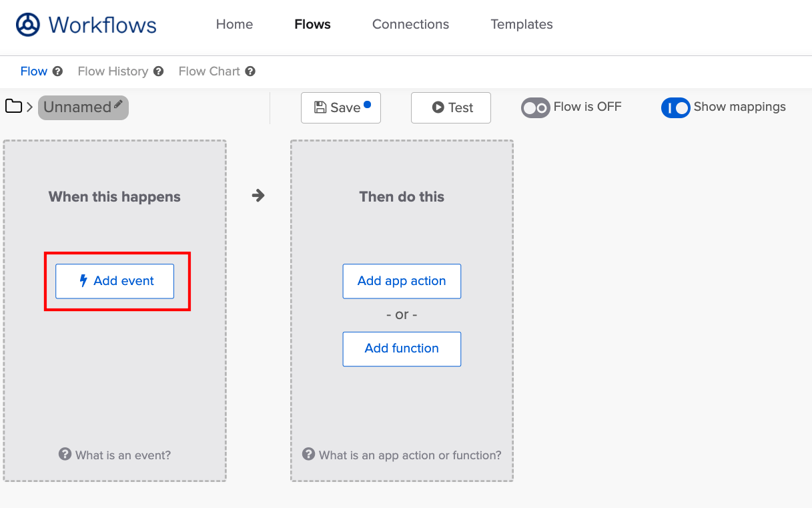Click the Workflows logo icon
The image size is (812, 508).
click(28, 25)
